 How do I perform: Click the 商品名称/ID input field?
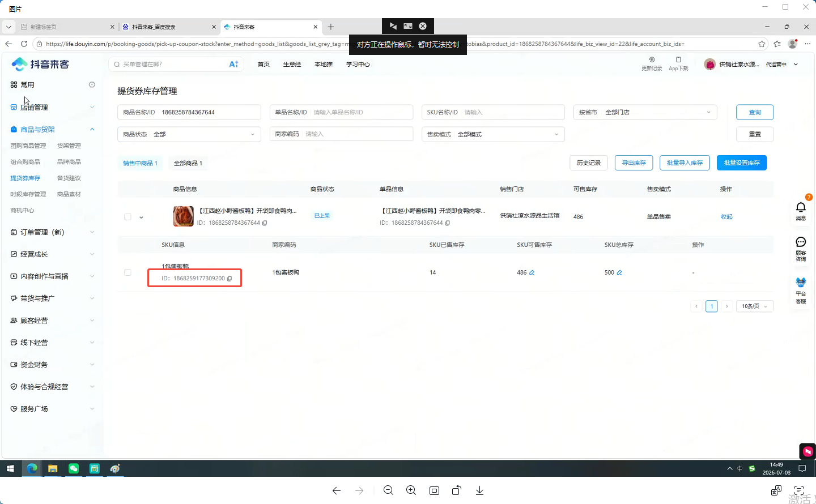[189, 112]
